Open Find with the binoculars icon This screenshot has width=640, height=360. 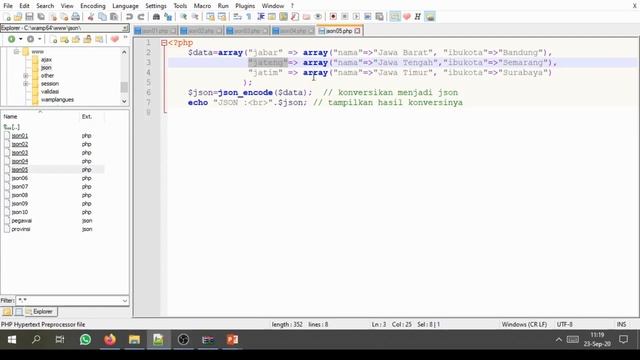point(156,17)
